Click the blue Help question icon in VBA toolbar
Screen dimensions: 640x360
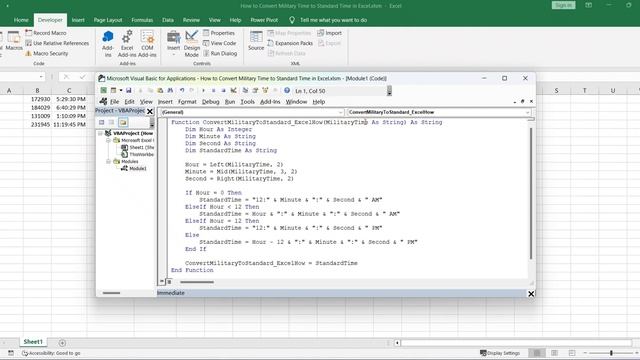click(287, 90)
